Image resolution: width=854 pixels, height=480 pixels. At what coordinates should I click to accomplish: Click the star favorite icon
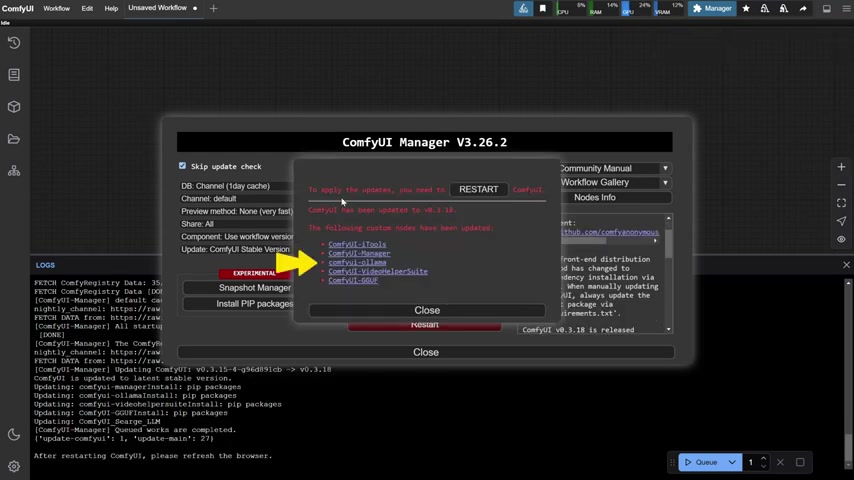pyautogui.click(x=746, y=8)
